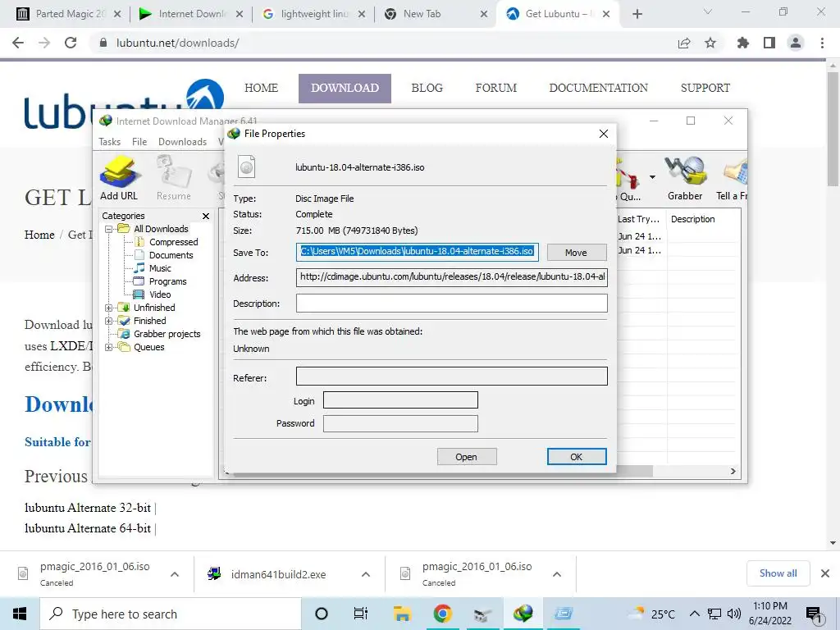The height and width of the screenshot is (630, 840).
Task: Open the Grabber tool in IDM toolbar
Action: point(685,178)
